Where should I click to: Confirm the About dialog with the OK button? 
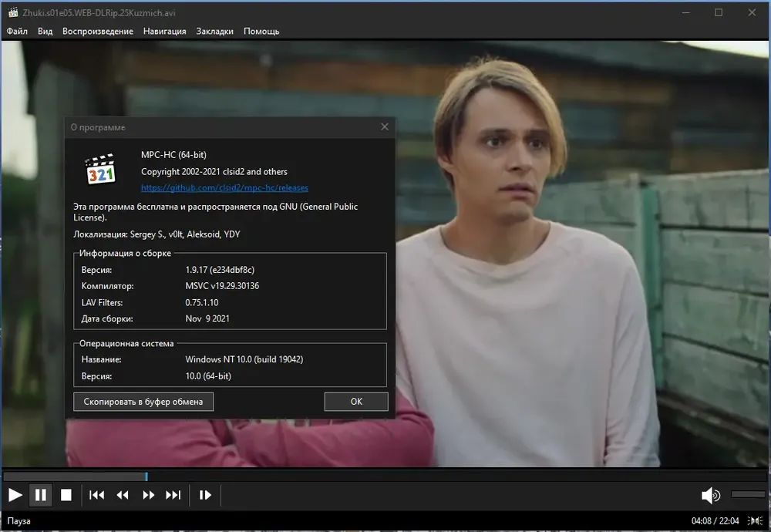tap(356, 402)
